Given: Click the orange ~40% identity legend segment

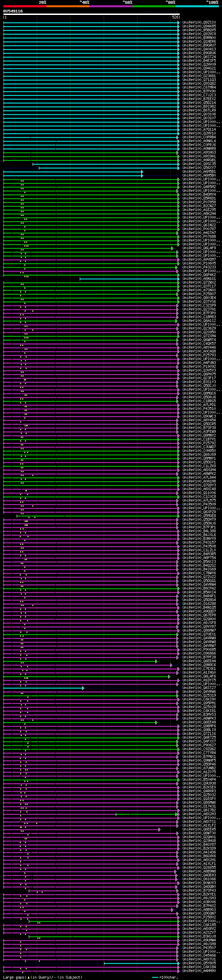Looking at the screenshot, I should click(x=68, y=6).
